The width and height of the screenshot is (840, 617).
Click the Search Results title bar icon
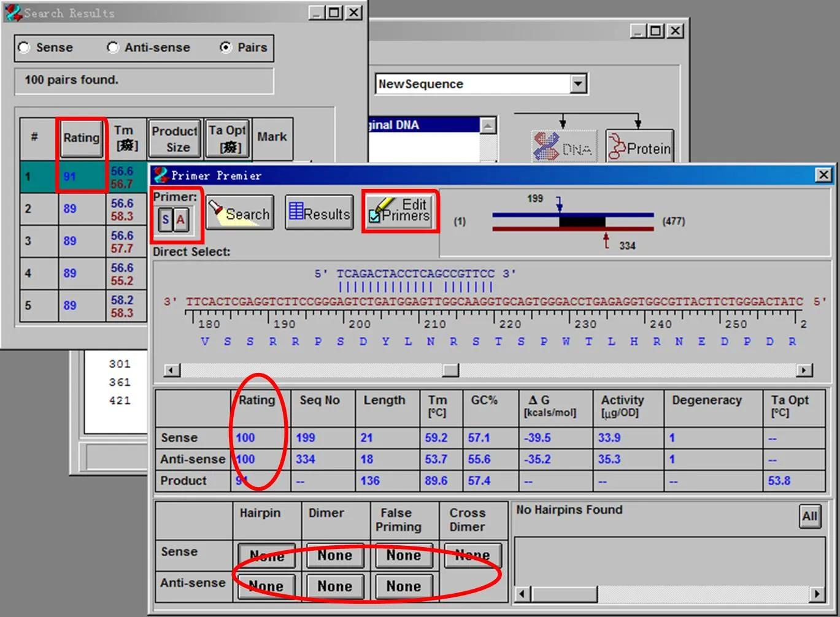[13, 12]
